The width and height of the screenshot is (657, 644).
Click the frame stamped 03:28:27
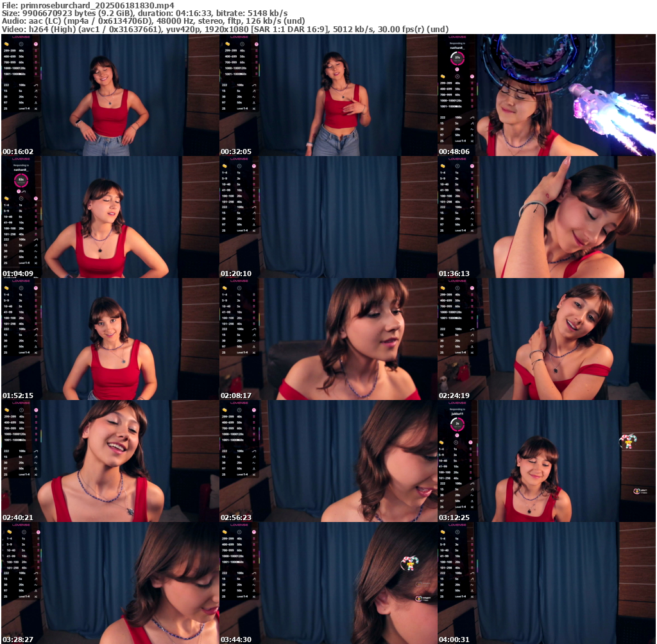(110, 583)
